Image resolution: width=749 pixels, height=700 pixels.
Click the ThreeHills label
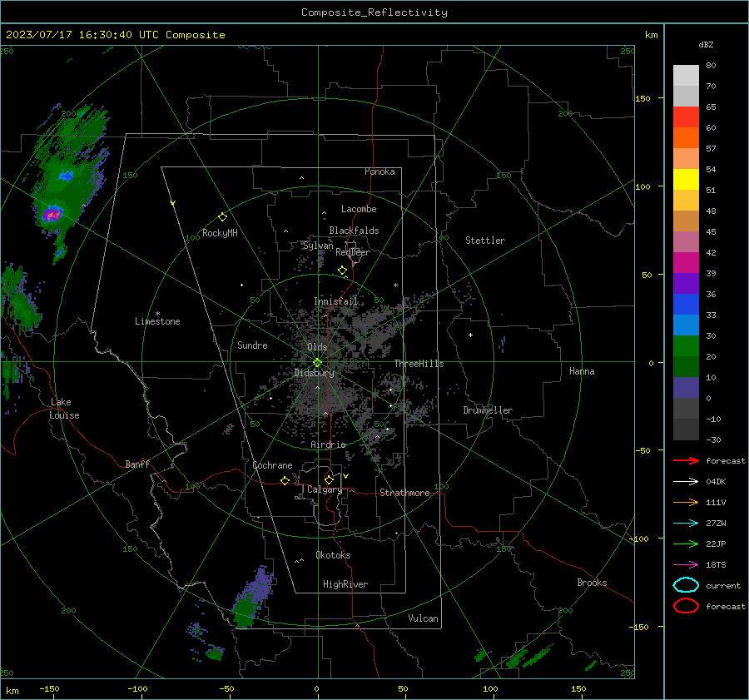coord(419,364)
